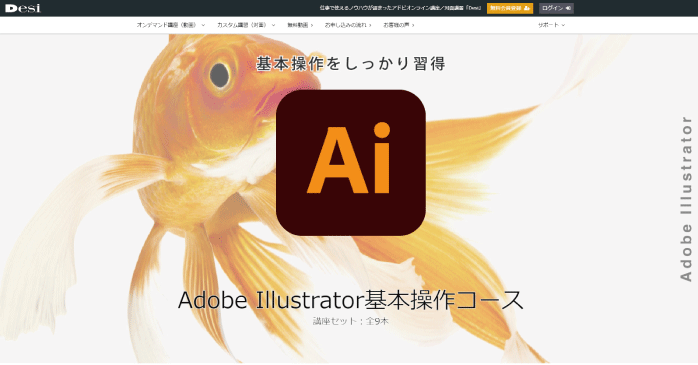Click the Desi logo
The width and height of the screenshot is (698, 365).
(22, 8)
